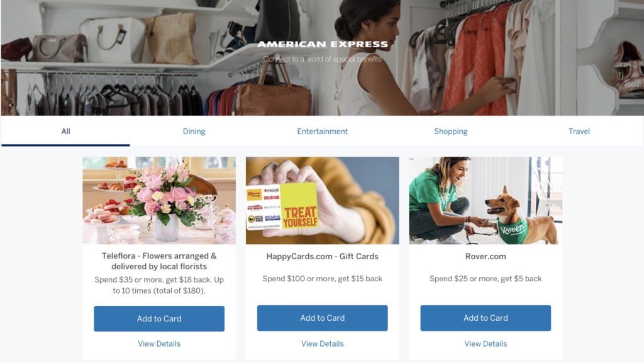View details for Teleflora offer

click(159, 343)
